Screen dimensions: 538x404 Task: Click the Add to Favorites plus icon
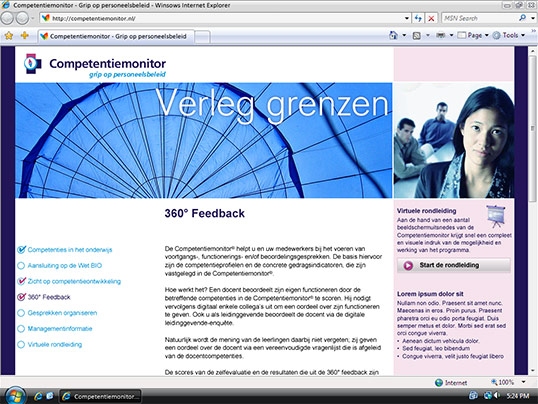coord(24,35)
